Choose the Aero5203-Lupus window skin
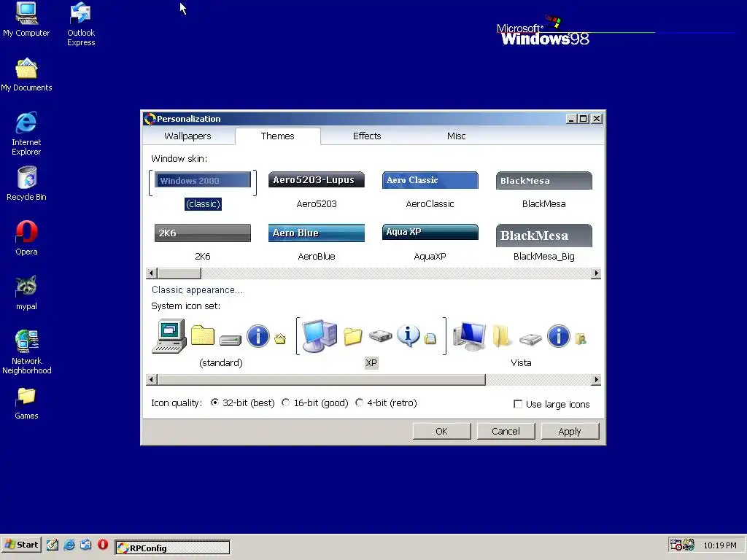 (317, 190)
